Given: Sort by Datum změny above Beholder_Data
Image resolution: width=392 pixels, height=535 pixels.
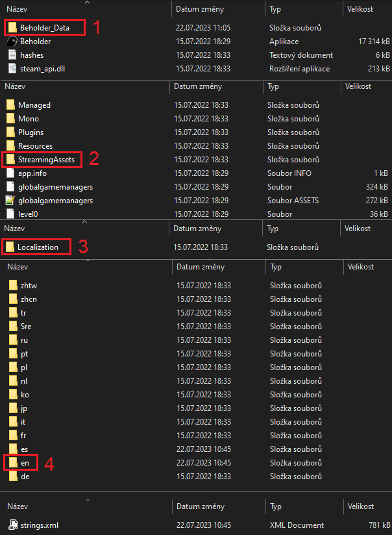Looking at the screenshot, I should click(200, 9).
